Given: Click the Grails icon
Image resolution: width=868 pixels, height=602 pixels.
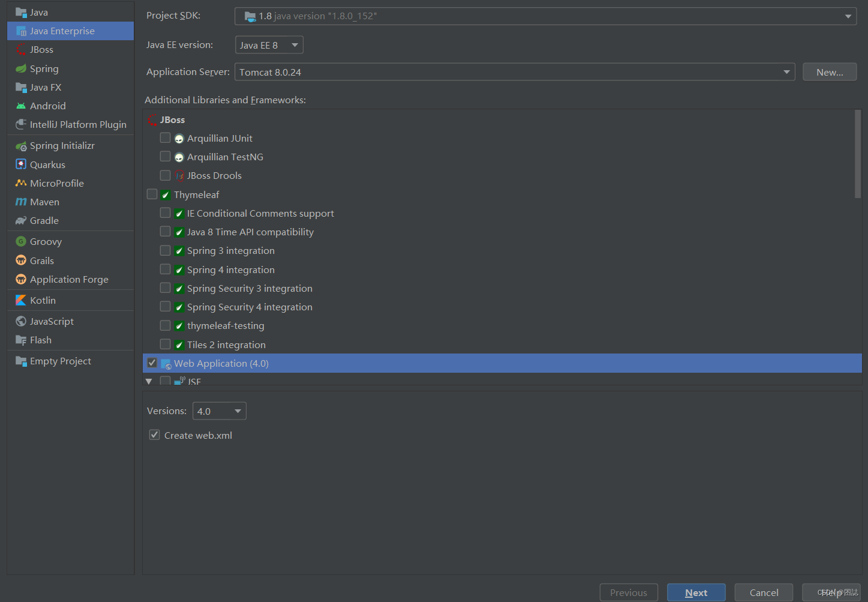Looking at the screenshot, I should (21, 260).
